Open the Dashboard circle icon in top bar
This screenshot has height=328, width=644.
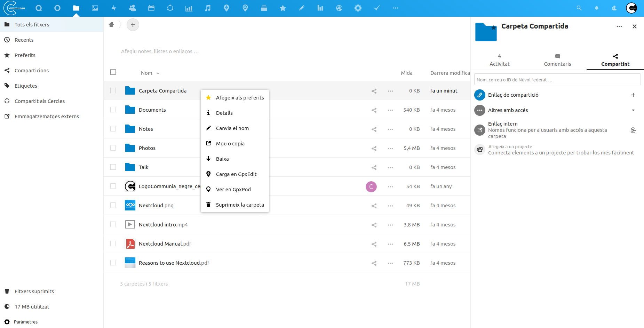(57, 8)
